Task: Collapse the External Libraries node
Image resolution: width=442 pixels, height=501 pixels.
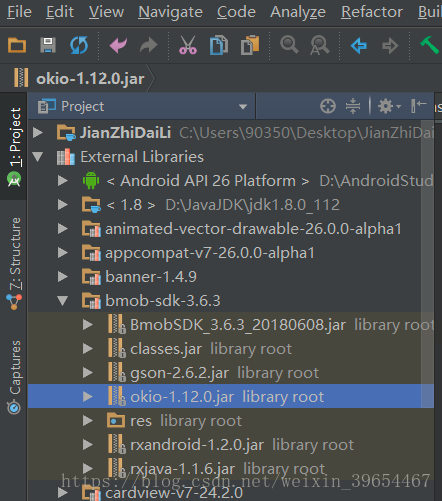Action: point(38,156)
